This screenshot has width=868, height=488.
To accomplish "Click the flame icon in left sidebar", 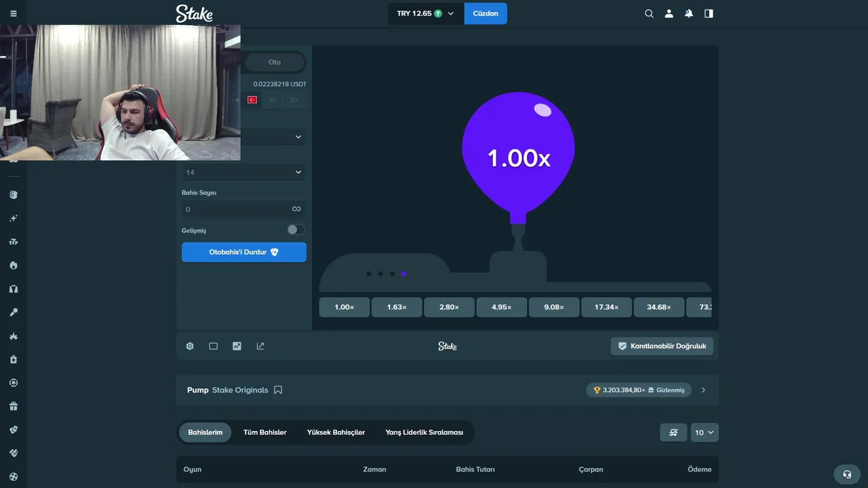I will click(14, 265).
